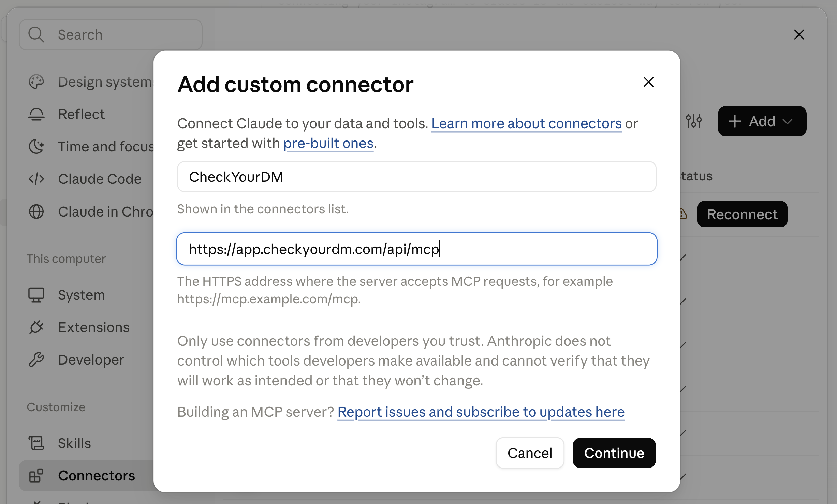Open Reflect settings bell icon
The width and height of the screenshot is (837, 504).
[x=36, y=114]
